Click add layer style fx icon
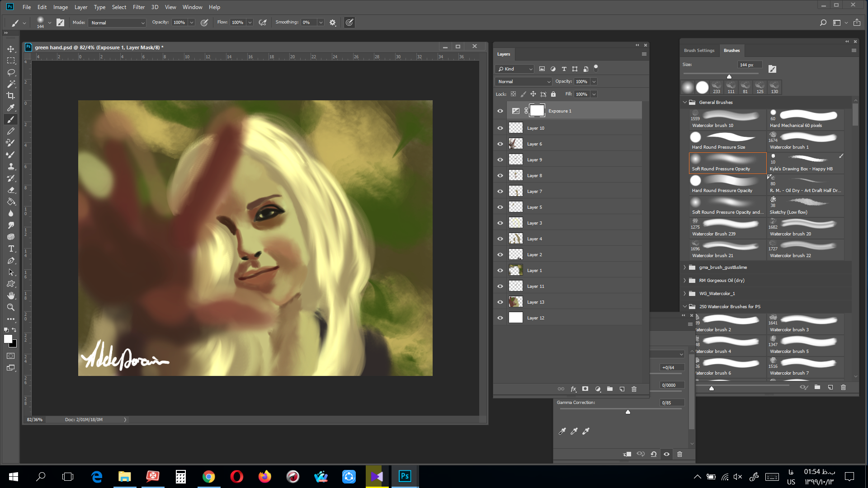The height and width of the screenshot is (488, 868). click(x=573, y=389)
